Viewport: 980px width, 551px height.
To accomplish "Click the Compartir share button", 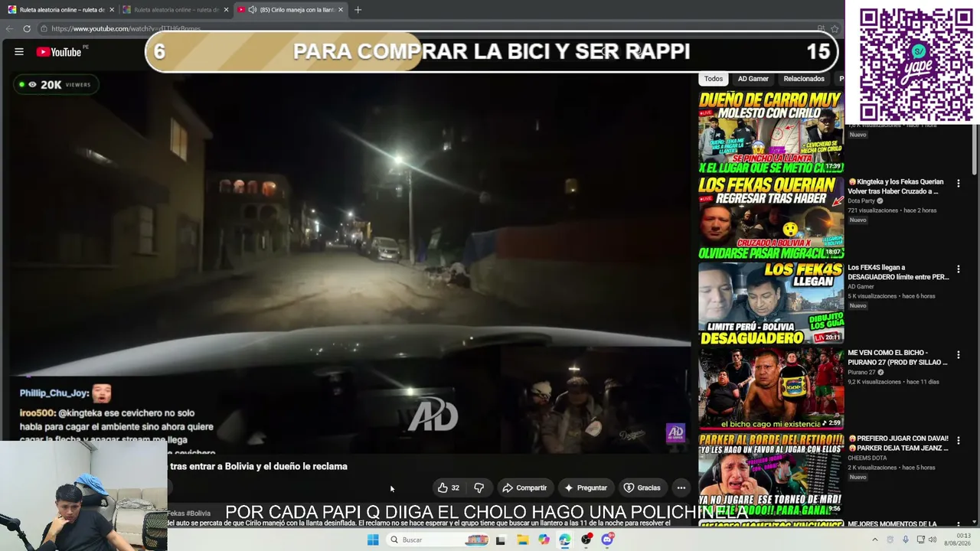I will click(x=524, y=487).
